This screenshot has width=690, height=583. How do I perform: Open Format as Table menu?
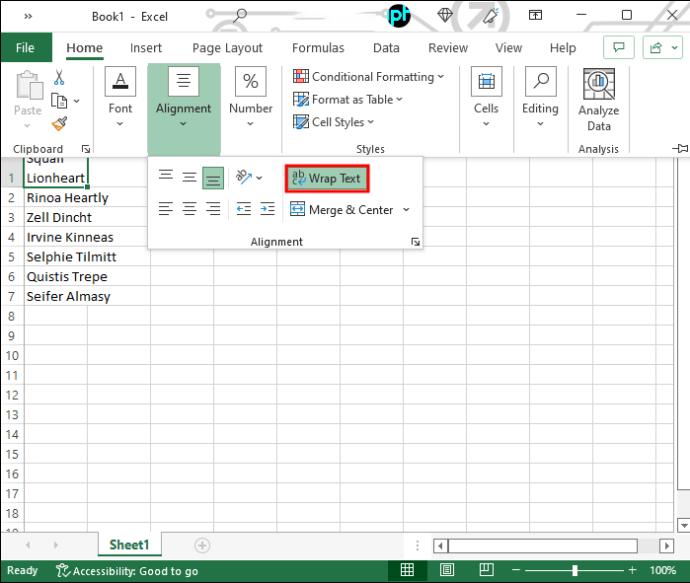click(x=348, y=99)
